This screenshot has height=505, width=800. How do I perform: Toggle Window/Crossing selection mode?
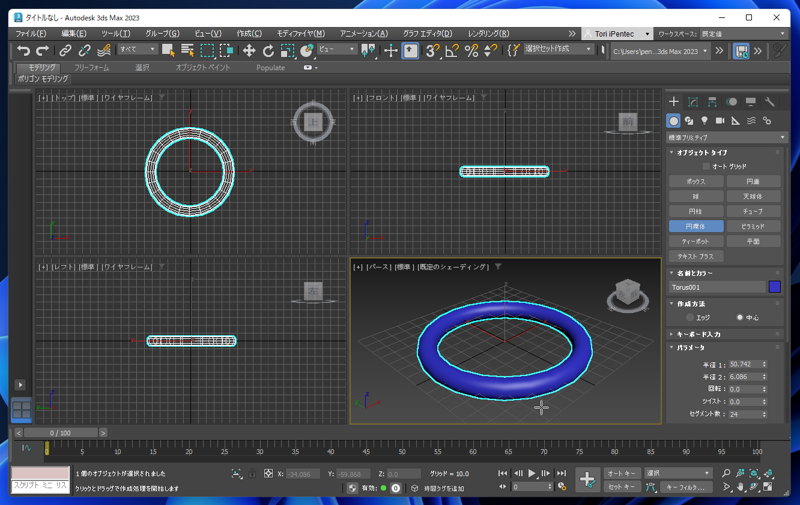coord(226,50)
